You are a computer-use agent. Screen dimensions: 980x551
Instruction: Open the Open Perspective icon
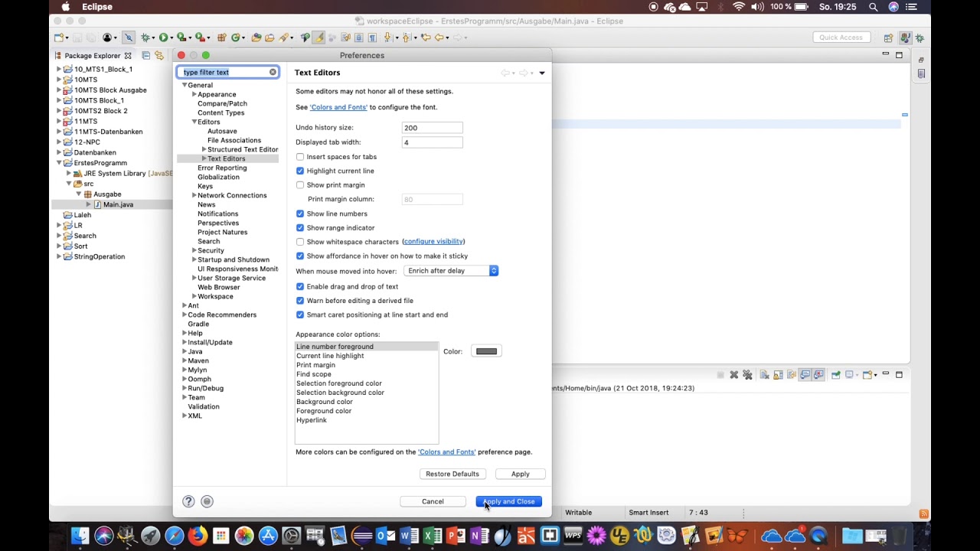click(x=888, y=37)
